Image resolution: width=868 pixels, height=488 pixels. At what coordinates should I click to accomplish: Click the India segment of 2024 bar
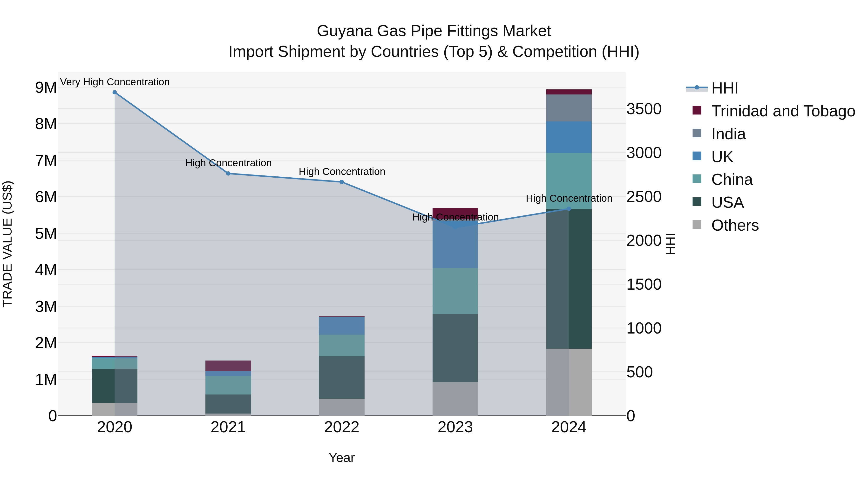tap(569, 108)
